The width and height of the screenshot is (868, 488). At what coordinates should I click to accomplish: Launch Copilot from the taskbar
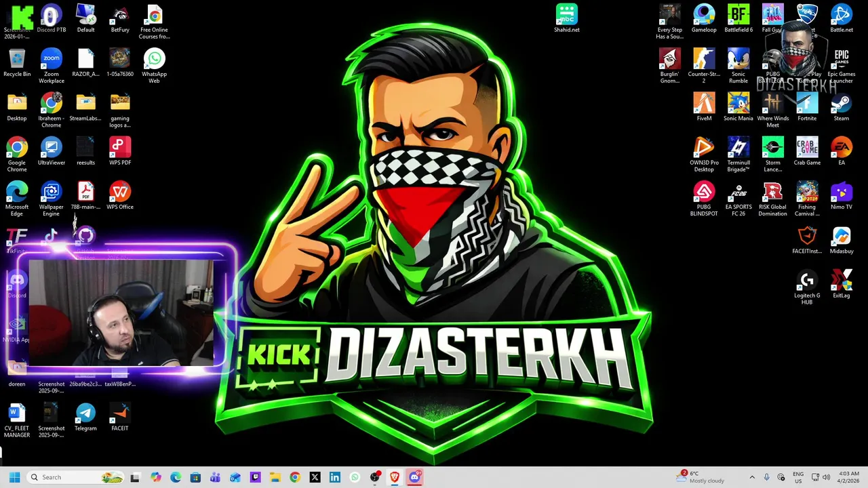[156, 477]
